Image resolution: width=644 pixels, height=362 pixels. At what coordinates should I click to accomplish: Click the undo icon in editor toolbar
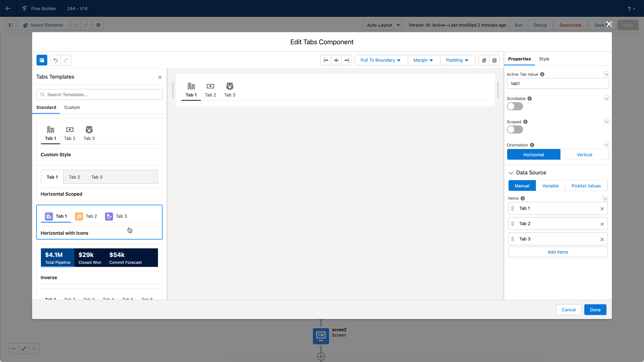tap(56, 60)
